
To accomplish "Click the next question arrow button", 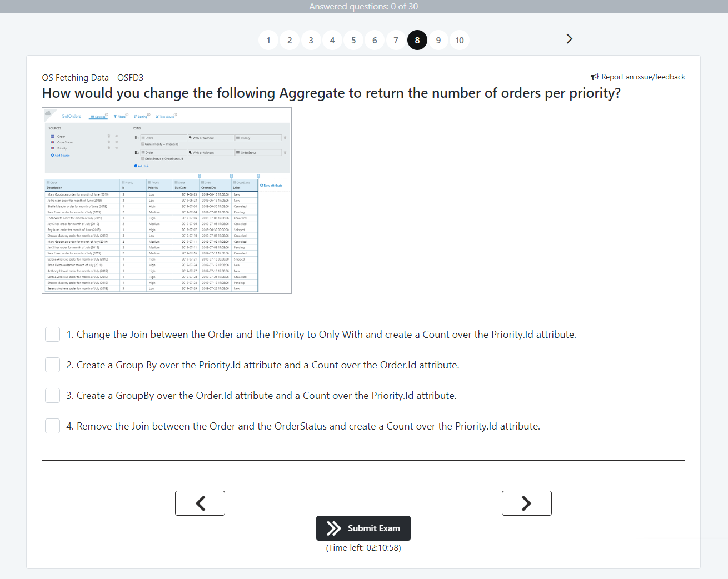I will tap(526, 503).
